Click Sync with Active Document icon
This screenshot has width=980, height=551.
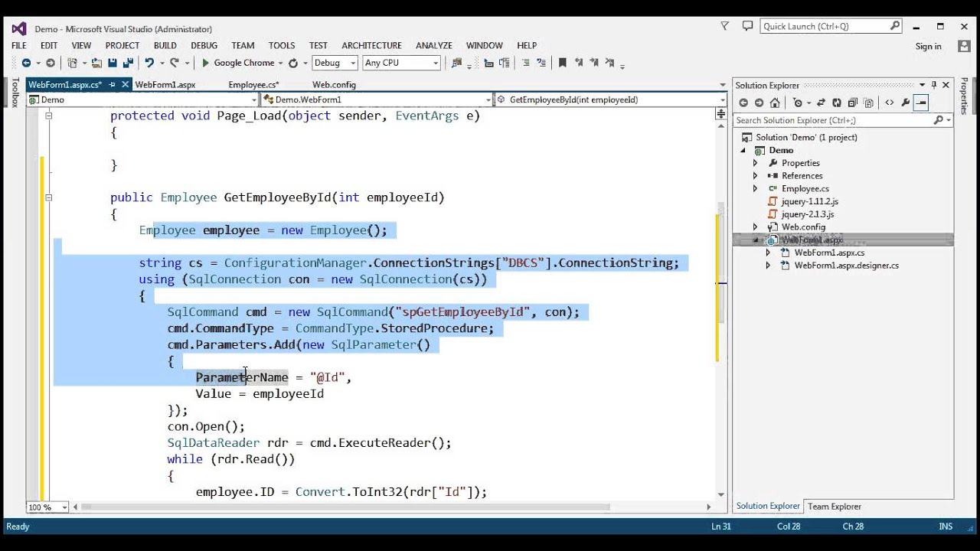click(822, 103)
